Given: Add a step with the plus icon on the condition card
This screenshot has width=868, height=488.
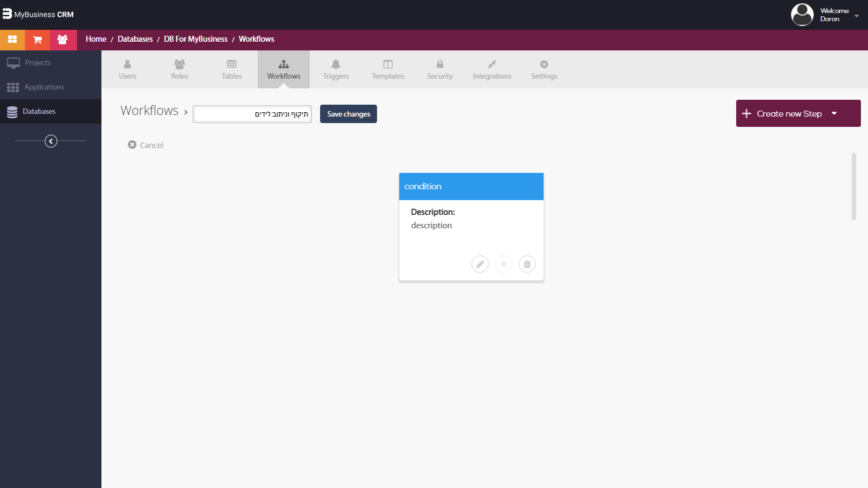Looking at the screenshot, I should pos(503,264).
